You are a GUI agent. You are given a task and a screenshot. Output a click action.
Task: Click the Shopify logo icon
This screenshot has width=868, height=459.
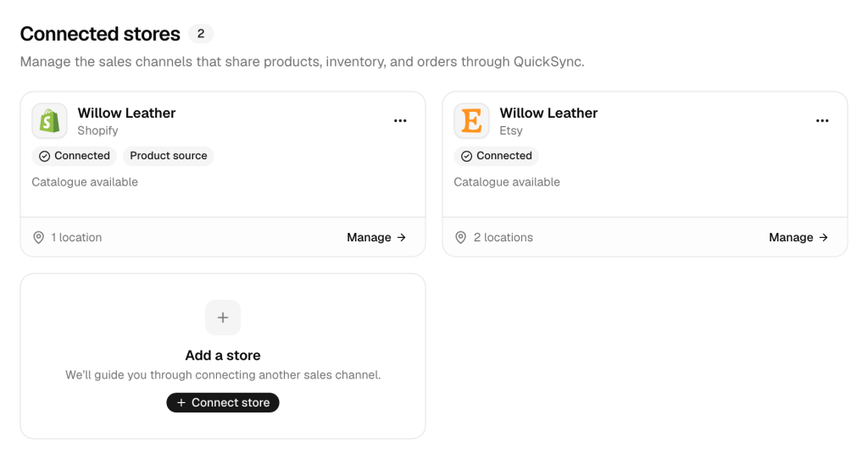50,120
